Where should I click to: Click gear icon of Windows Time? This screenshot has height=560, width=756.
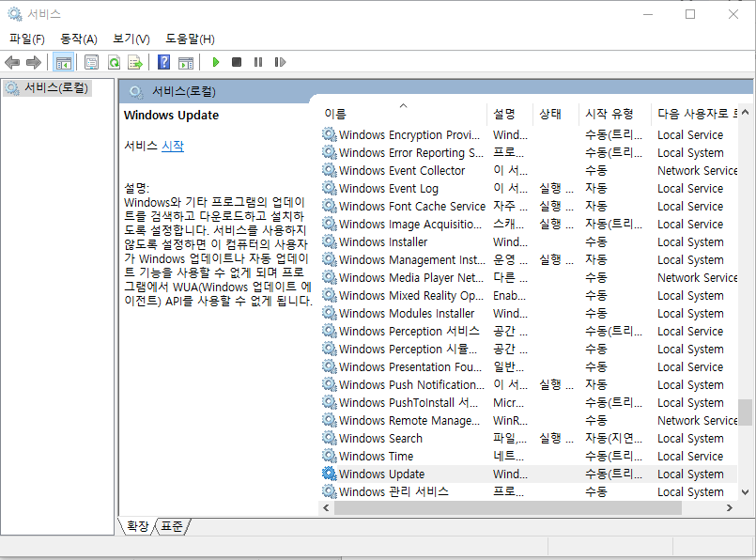(330, 456)
